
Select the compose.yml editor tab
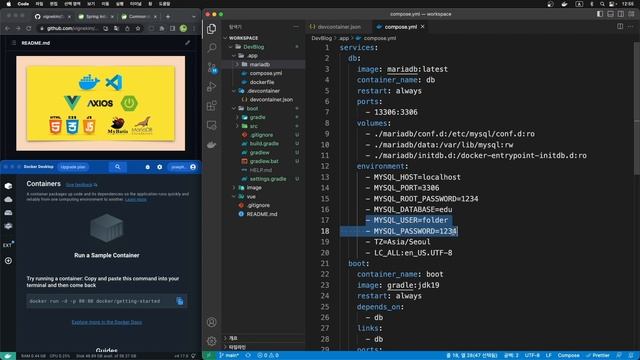coord(400,27)
